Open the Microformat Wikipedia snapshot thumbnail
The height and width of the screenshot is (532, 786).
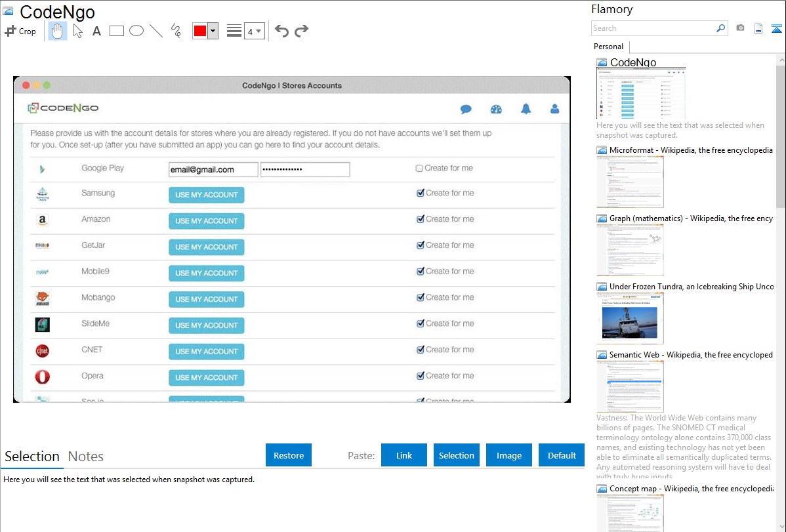pos(630,182)
